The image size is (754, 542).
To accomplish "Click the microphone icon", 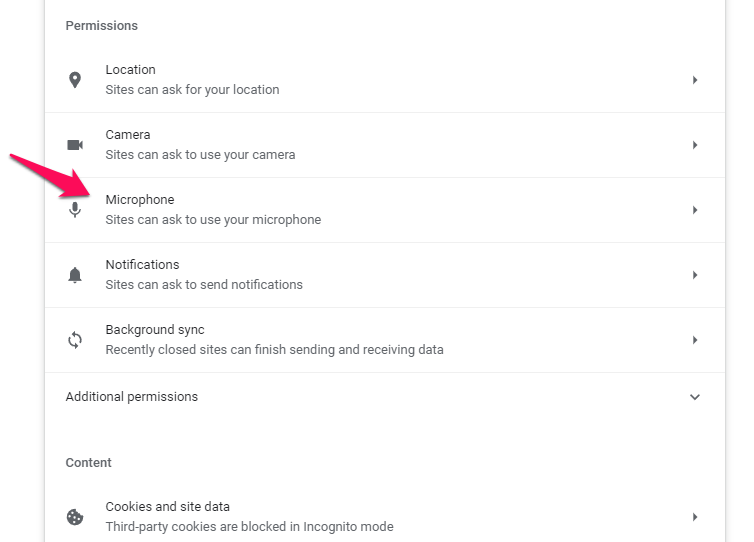I will pos(75,210).
